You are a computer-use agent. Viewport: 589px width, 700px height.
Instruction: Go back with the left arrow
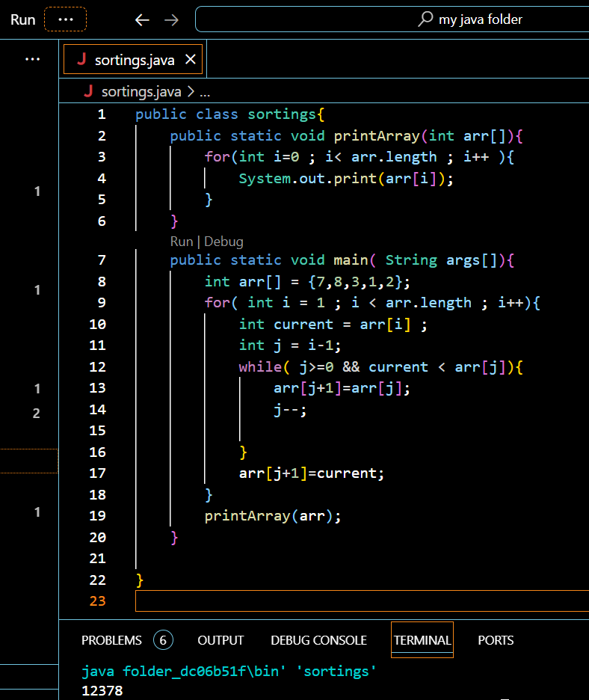coord(142,19)
